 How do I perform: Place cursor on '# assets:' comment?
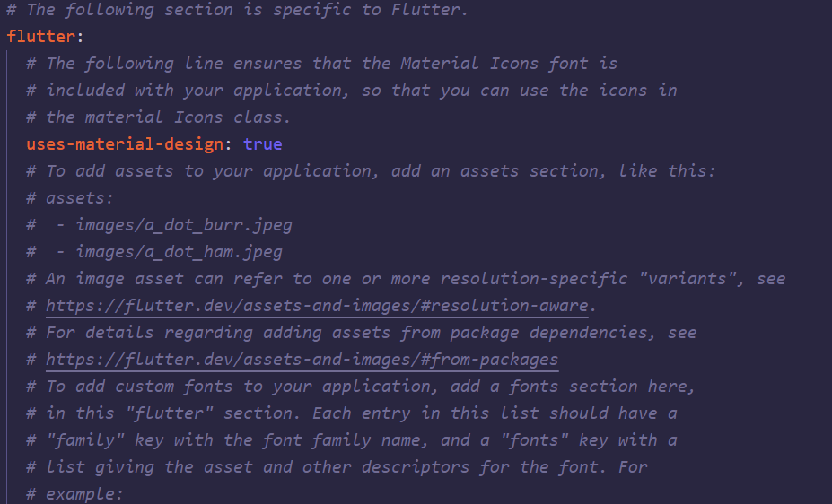(x=70, y=198)
